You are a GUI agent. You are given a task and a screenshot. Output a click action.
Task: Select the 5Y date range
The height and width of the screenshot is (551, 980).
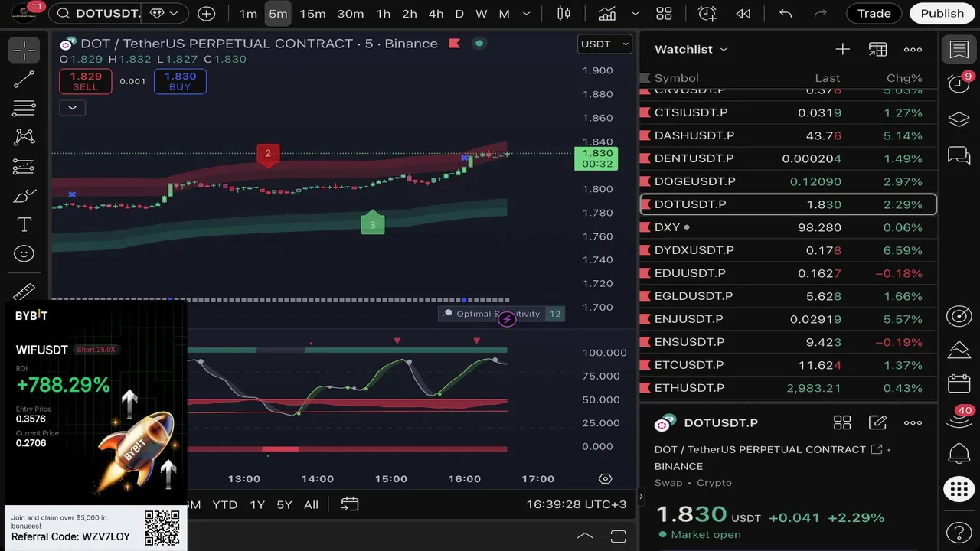(x=284, y=505)
